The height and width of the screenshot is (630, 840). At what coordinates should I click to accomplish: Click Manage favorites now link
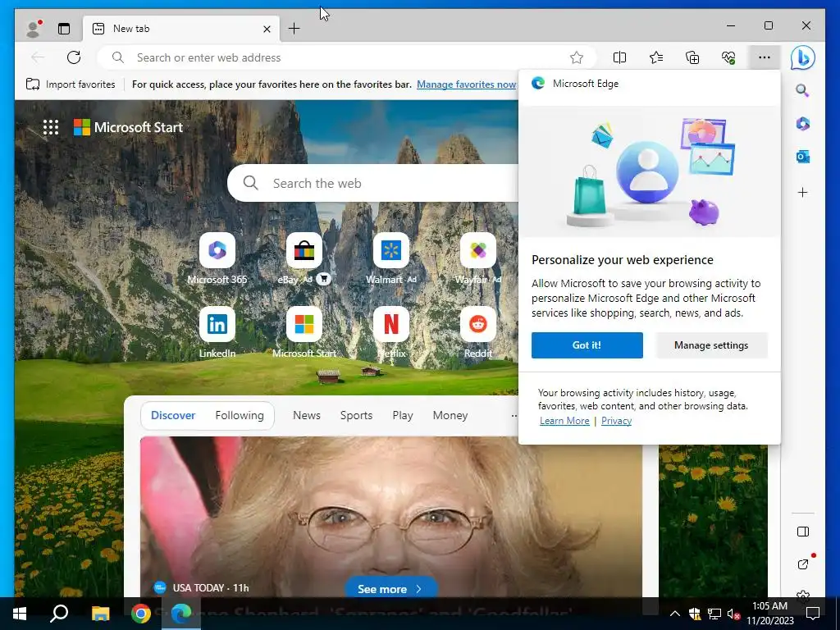pos(466,84)
